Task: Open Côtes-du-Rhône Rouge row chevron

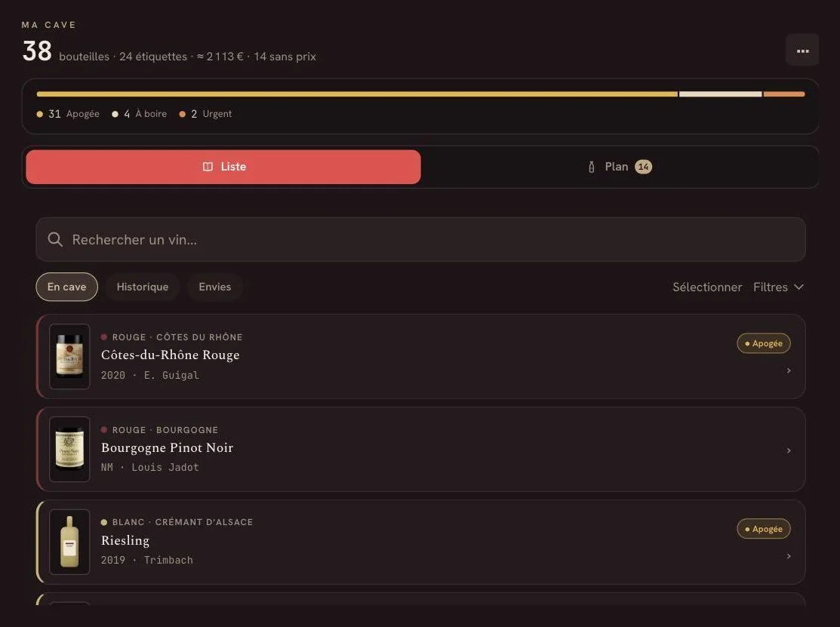Action: coord(789,370)
